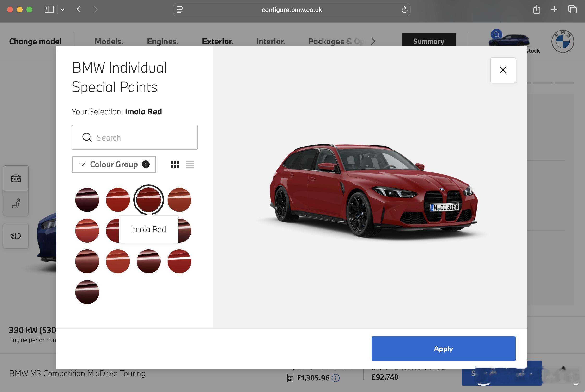
Task: Select the dark maroon swatch starting third row
Action: click(x=87, y=261)
